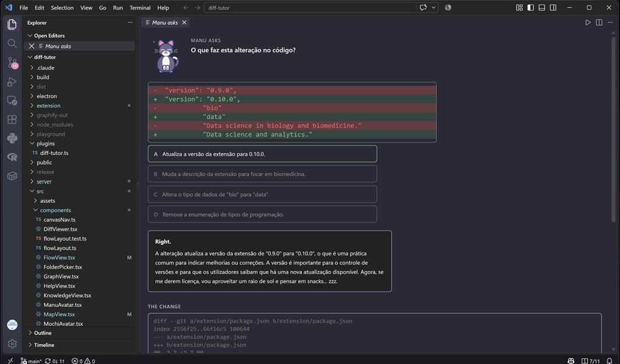Viewport: 620px width, 364px height.
Task: Expand the Timeline section
Action: tap(80, 345)
